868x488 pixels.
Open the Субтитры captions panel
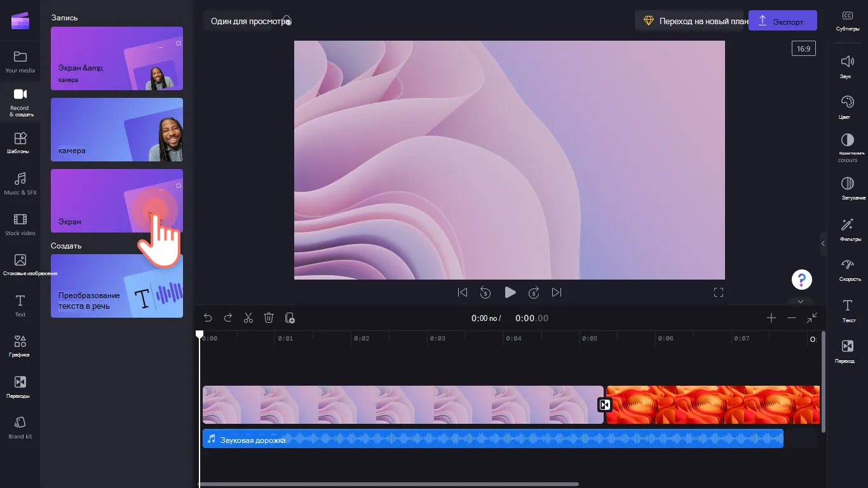[x=848, y=21]
